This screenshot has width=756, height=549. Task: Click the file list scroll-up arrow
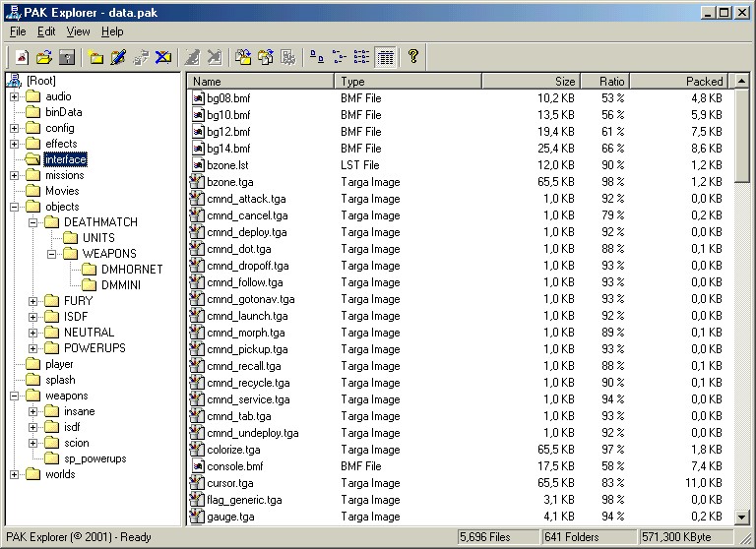pos(741,81)
